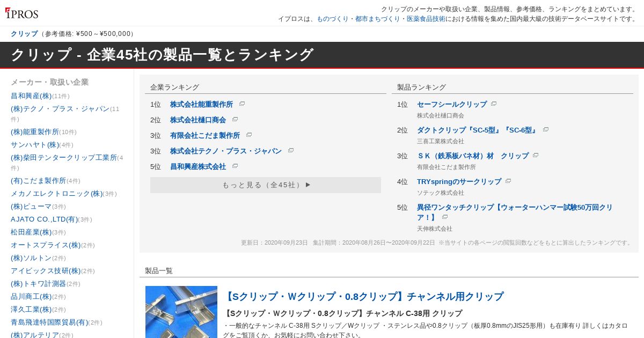Click 有限会社こだま製作所 text under ＳＫ材 クリップ
The height and width of the screenshot is (338, 644).
(x=447, y=167)
